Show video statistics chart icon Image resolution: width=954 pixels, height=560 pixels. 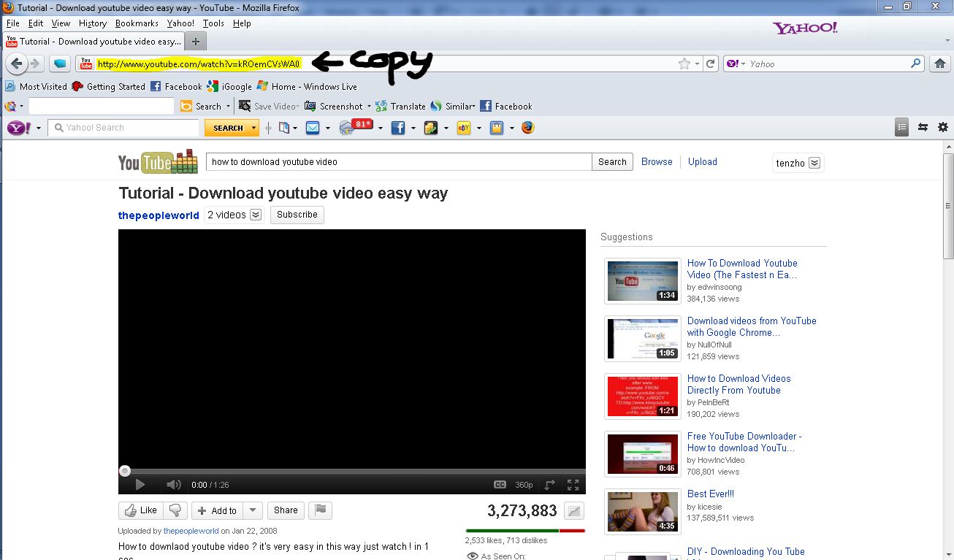coord(574,511)
